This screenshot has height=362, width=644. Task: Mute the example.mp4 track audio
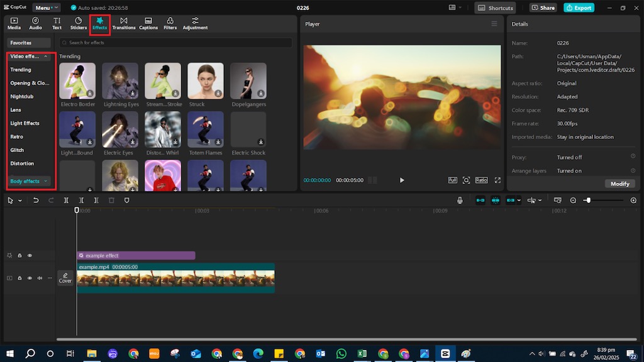40,278
